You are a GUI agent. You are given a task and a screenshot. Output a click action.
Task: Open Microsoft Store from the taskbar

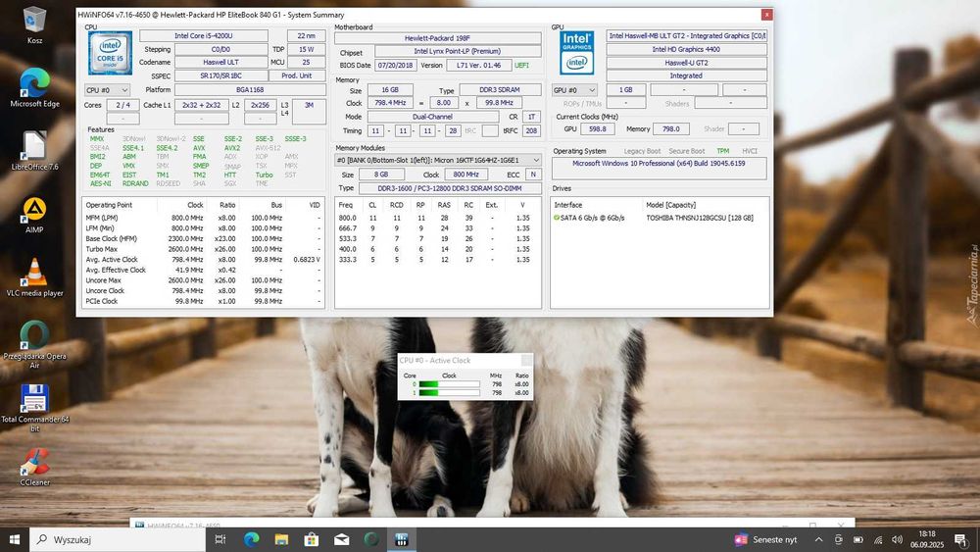[312, 539]
